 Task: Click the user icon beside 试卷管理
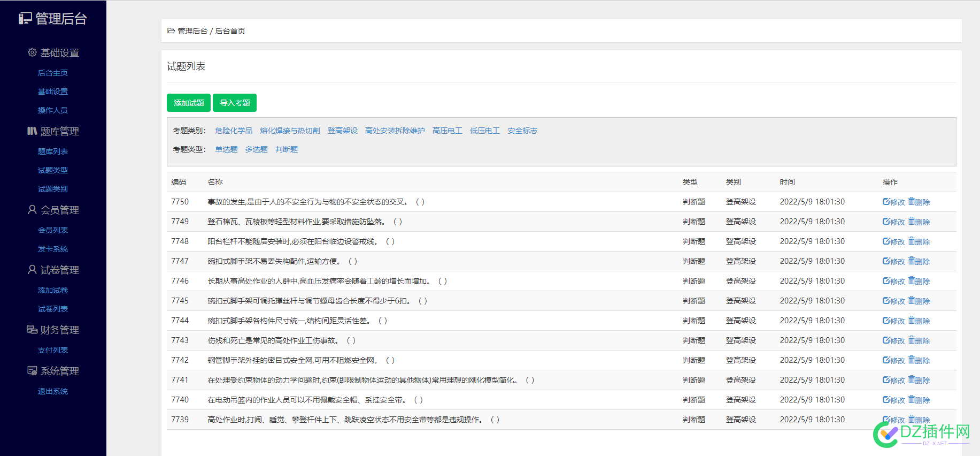(x=32, y=269)
